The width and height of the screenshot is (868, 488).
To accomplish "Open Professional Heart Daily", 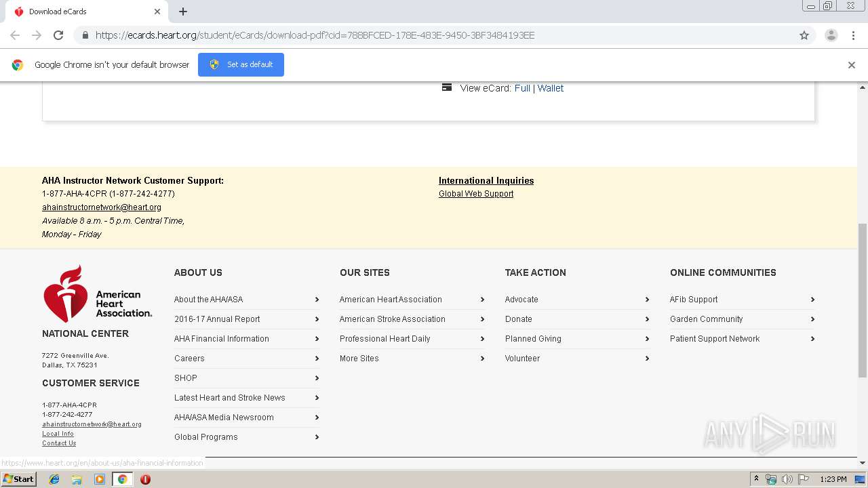I will pyautogui.click(x=385, y=339).
